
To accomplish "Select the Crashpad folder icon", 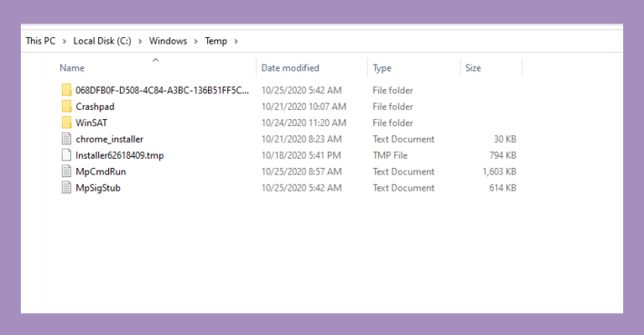I will point(66,107).
